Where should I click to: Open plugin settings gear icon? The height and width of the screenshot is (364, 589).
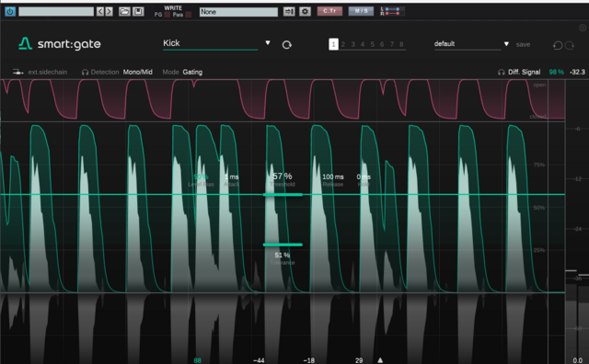coord(305,12)
